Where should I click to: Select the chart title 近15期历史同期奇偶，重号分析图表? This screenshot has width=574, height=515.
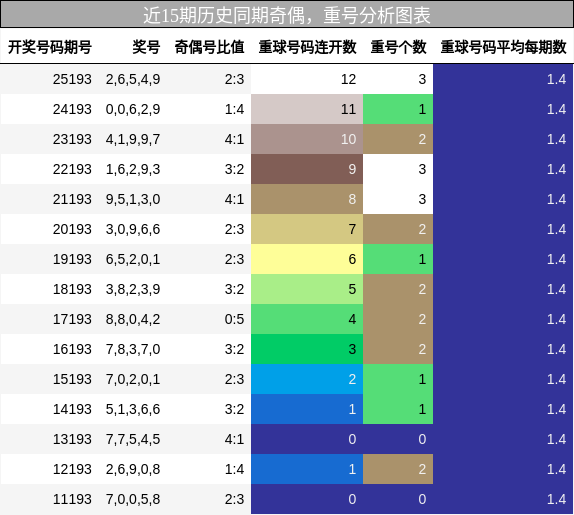tap(287, 15)
